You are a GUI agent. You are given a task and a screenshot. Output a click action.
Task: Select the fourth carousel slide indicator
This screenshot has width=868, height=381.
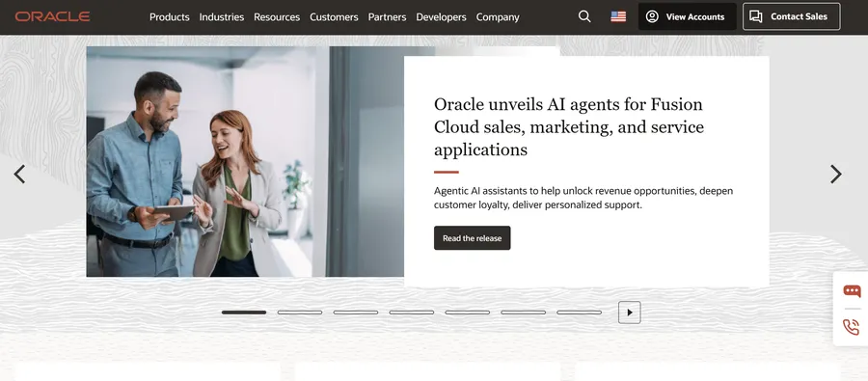[411, 313]
